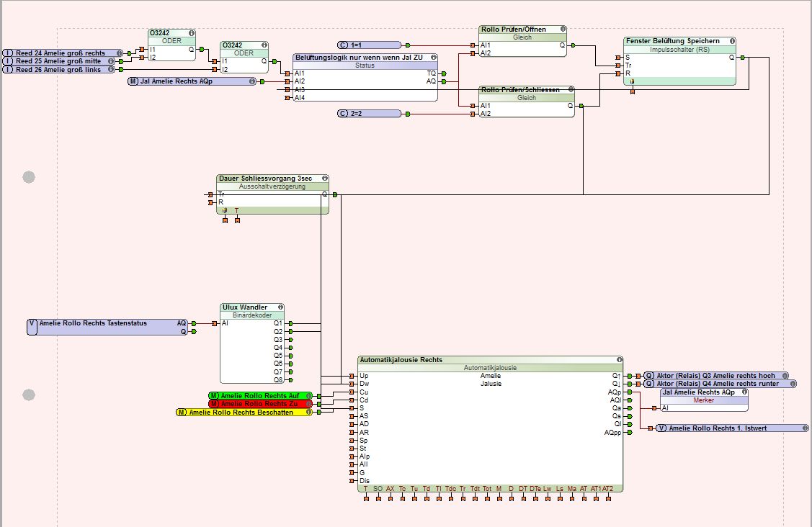Select Fenster Belüftung Speichern block title

(673, 41)
